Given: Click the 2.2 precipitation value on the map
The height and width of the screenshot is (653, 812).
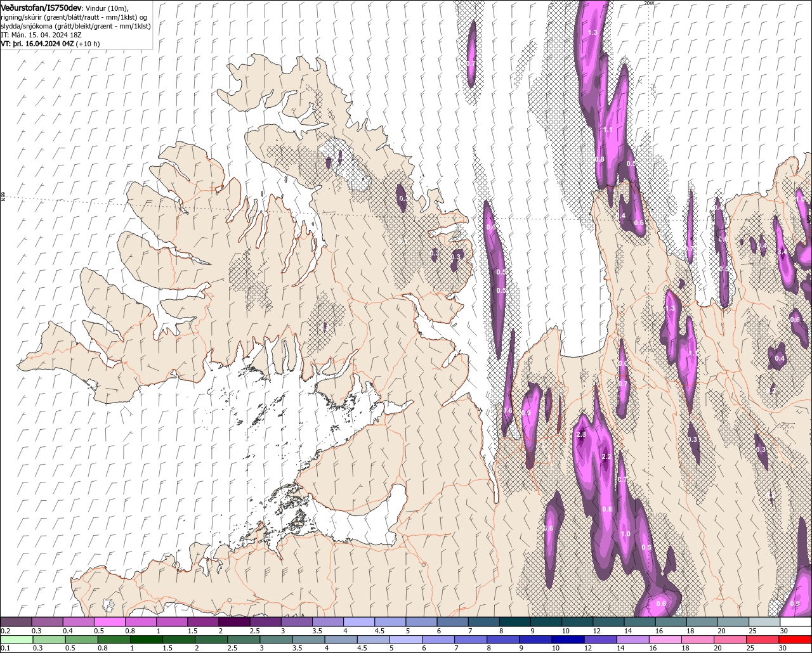Looking at the screenshot, I should tap(606, 457).
